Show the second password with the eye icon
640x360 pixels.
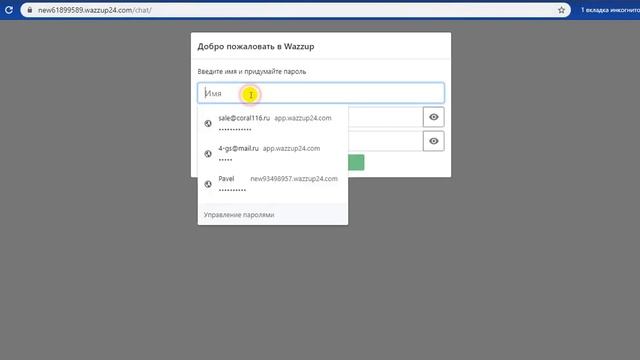point(433,141)
